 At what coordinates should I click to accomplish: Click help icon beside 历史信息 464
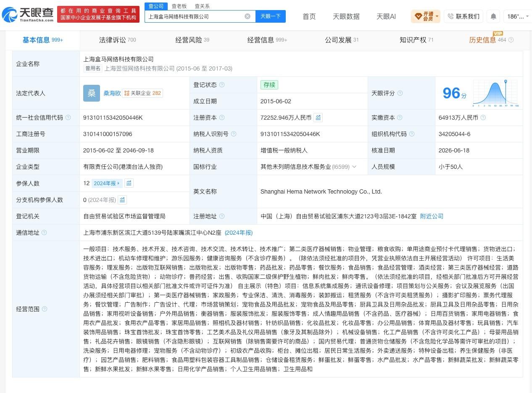pos(511,40)
